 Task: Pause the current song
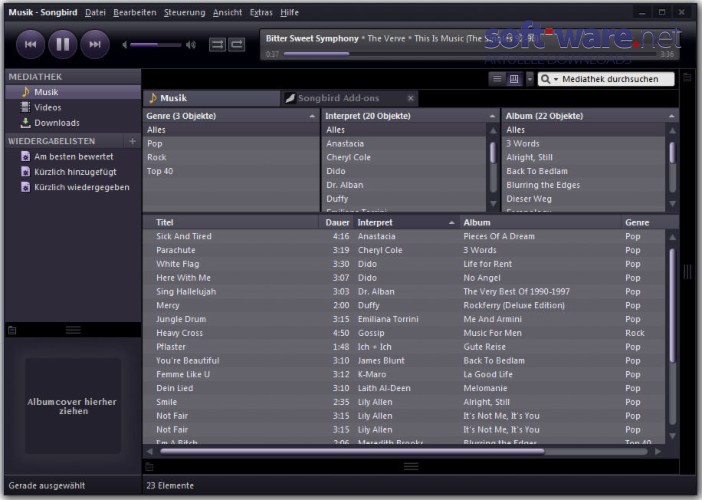tap(63, 44)
